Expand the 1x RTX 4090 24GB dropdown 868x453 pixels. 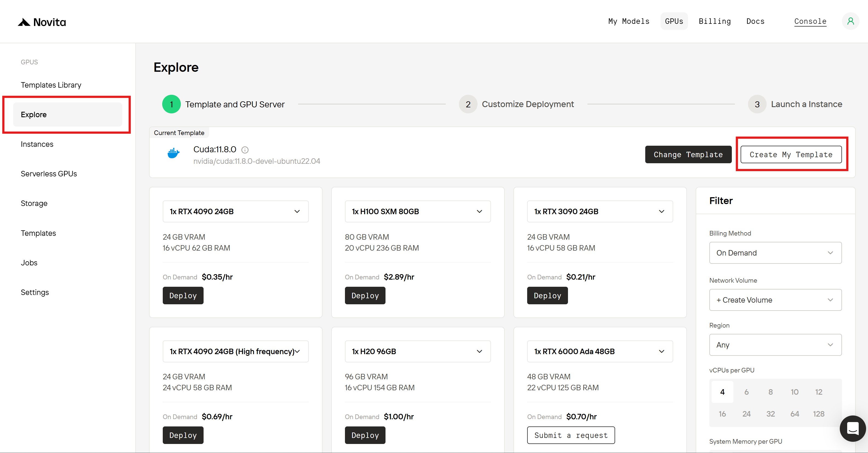pyautogui.click(x=235, y=211)
